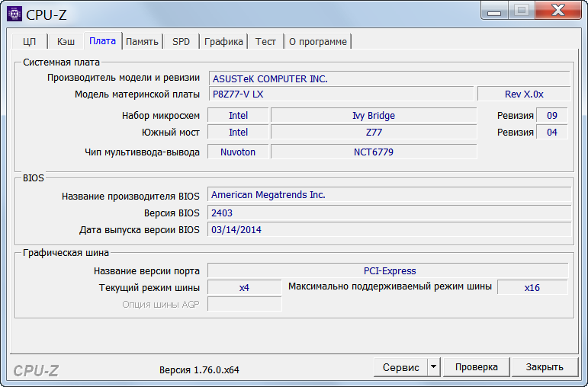
Task: Click the Сервис button
Action: [400, 367]
